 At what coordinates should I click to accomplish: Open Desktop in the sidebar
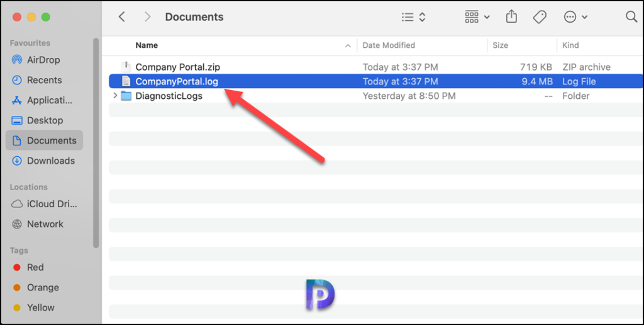(x=45, y=120)
